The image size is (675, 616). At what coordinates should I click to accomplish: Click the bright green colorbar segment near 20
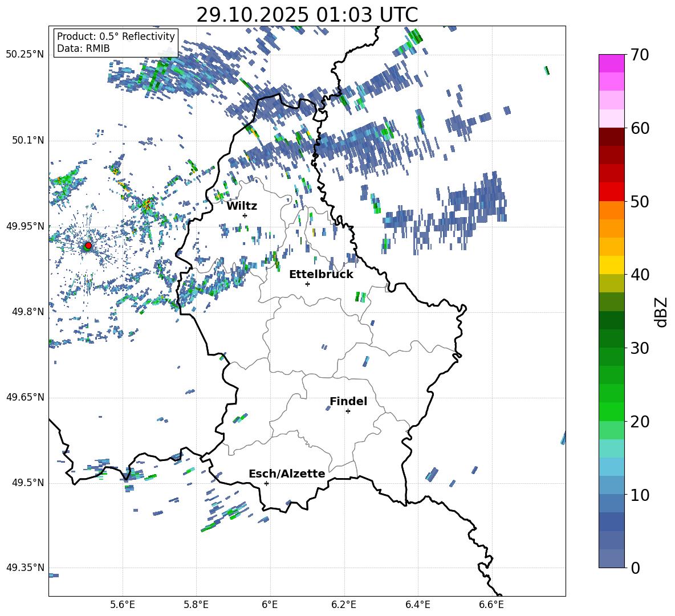[x=611, y=411]
